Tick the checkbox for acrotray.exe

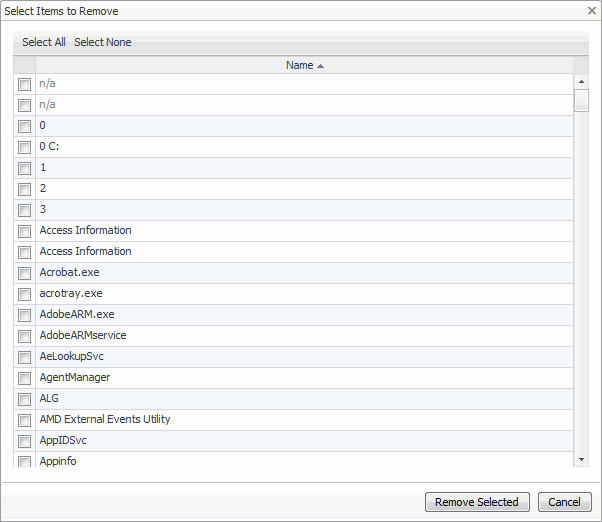pyautogui.click(x=25, y=294)
